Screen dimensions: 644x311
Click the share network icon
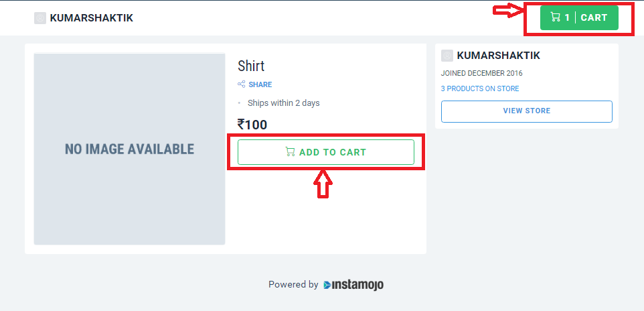pos(242,84)
